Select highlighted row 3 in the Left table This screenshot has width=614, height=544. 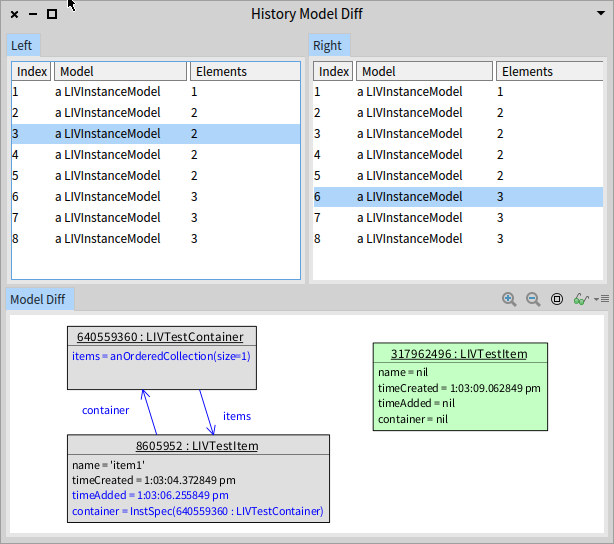point(156,134)
